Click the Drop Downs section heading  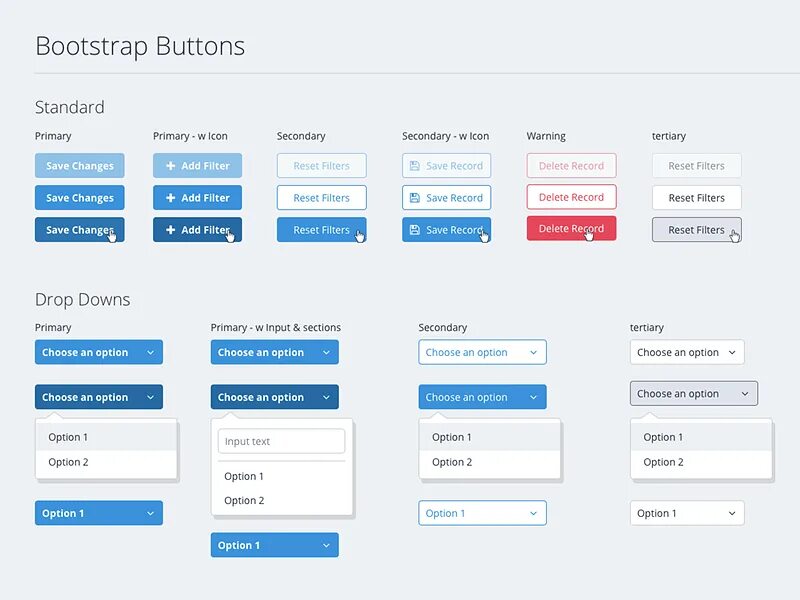(82, 299)
